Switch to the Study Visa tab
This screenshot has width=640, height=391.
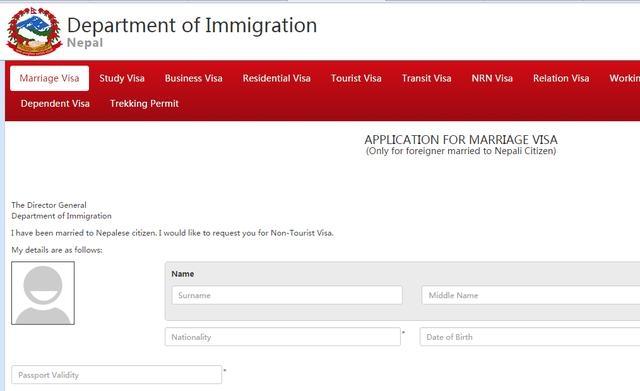tap(122, 78)
